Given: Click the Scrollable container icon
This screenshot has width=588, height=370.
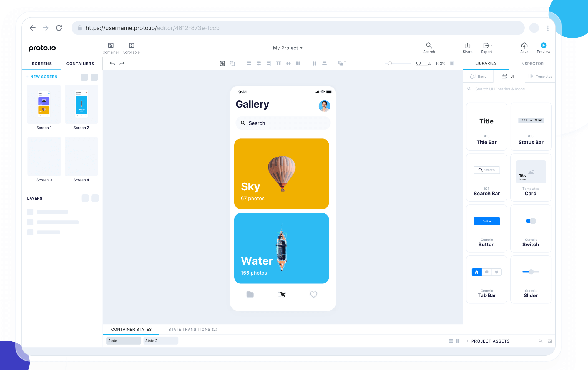Looking at the screenshot, I should tap(131, 45).
